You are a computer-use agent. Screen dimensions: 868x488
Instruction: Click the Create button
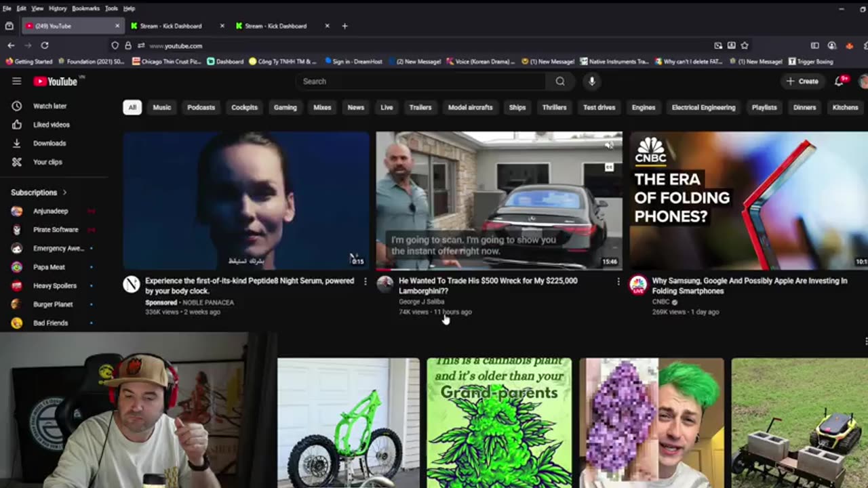[802, 81]
